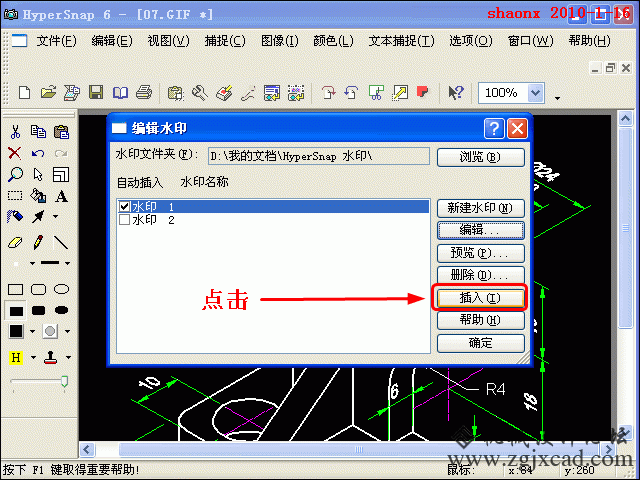Open the 视图(V) menu
This screenshot has width=640, height=480.
coord(168,41)
